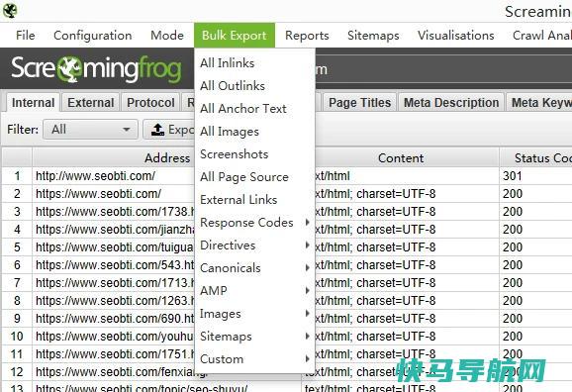Viewport: 572px width, 392px height.
Task: Expand the AMP submenu
Action: point(255,291)
